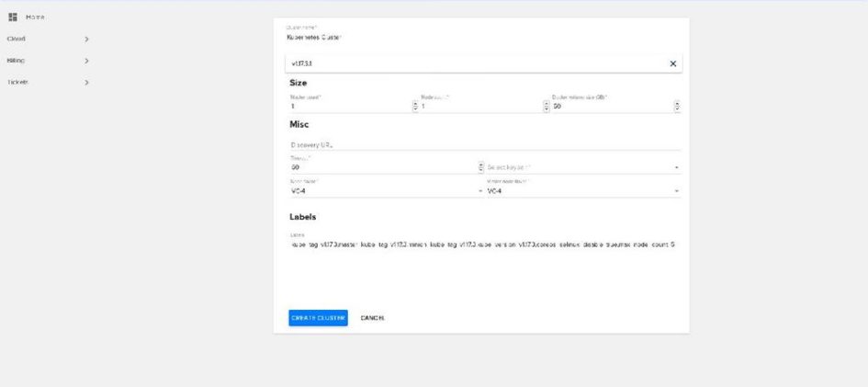868x387 pixels.
Task: Click the Create Cluster button
Action: coord(318,317)
